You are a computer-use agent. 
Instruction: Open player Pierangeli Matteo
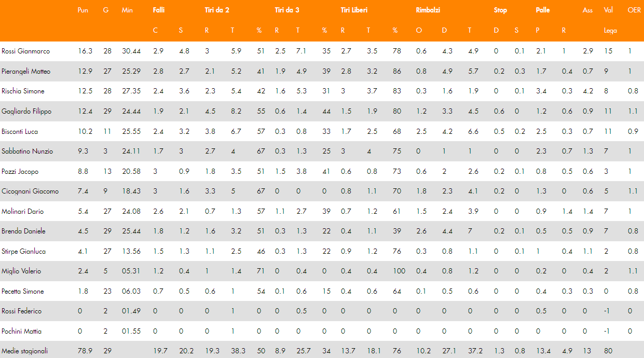coord(26,71)
